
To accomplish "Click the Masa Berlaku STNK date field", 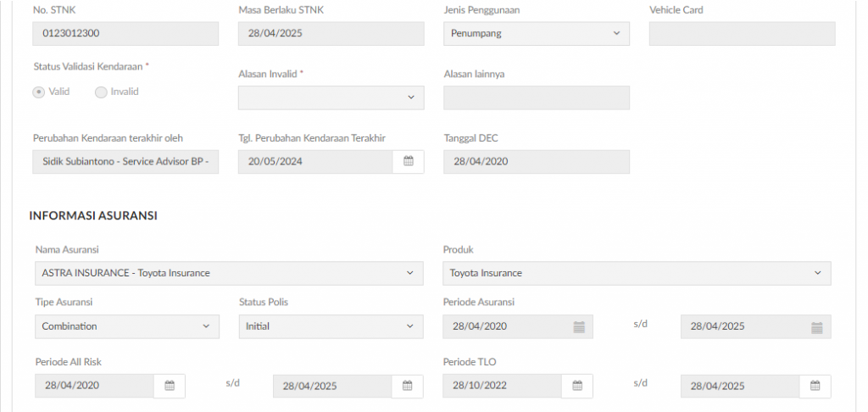I will point(331,33).
